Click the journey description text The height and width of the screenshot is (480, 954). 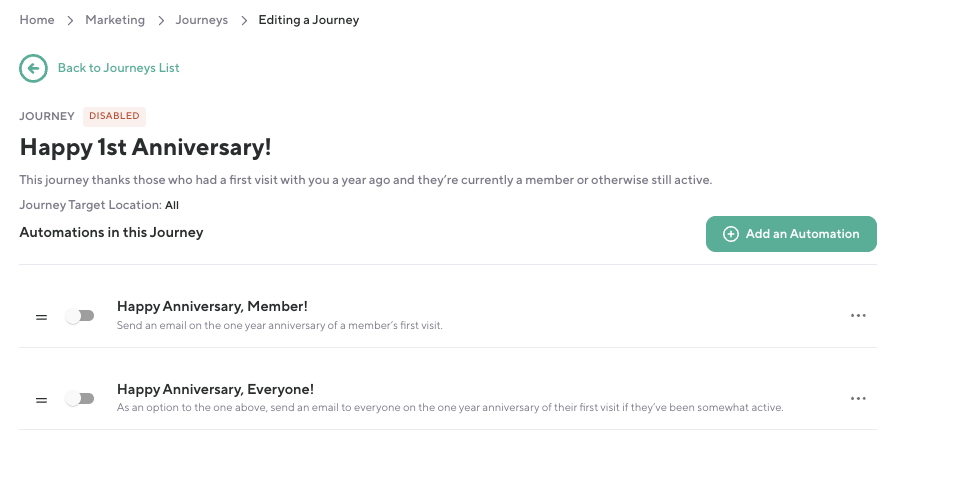tap(365, 180)
